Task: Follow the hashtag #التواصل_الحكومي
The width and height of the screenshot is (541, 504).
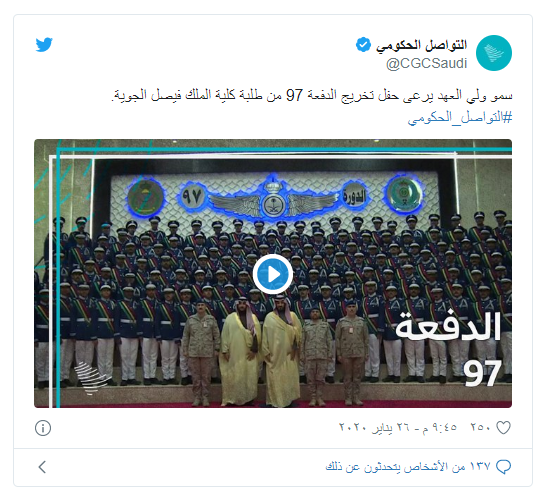Action: 460,118
